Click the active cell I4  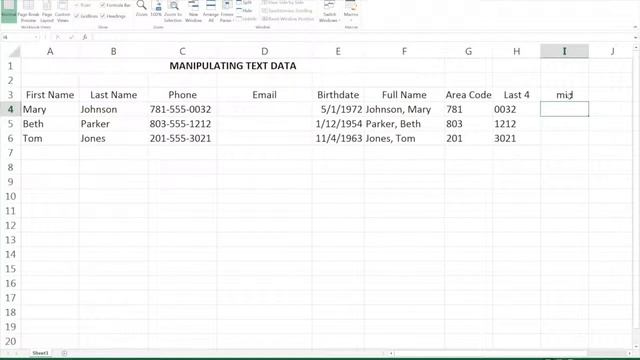564,109
